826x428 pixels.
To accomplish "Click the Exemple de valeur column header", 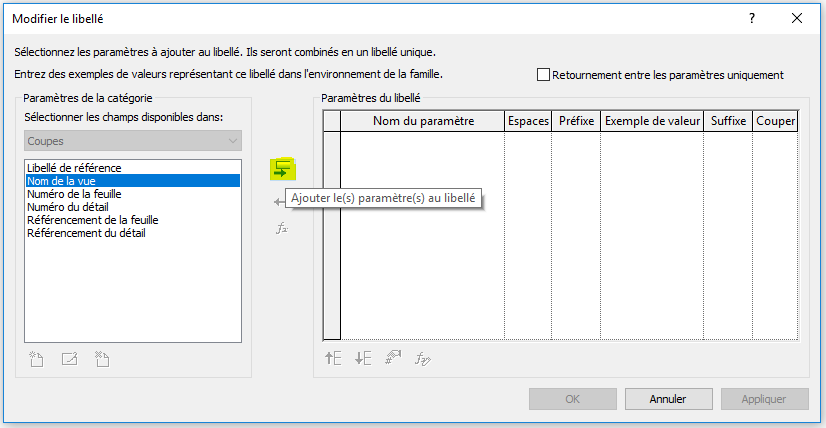I will click(652, 121).
